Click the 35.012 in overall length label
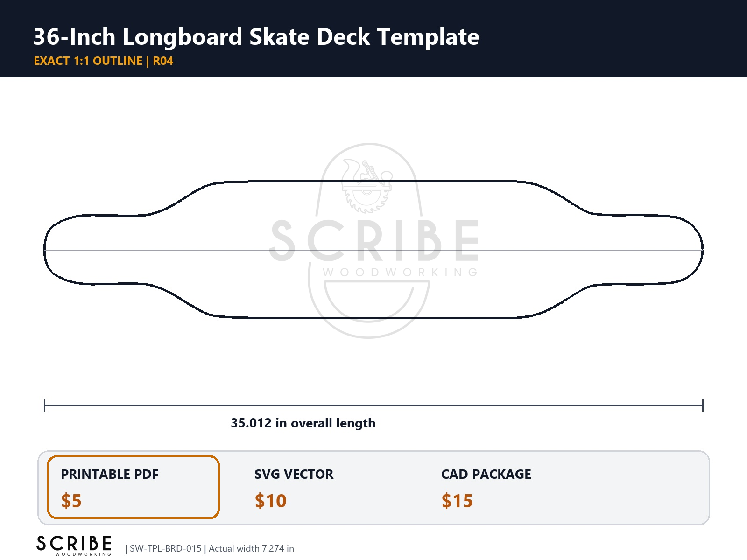 coord(303,423)
